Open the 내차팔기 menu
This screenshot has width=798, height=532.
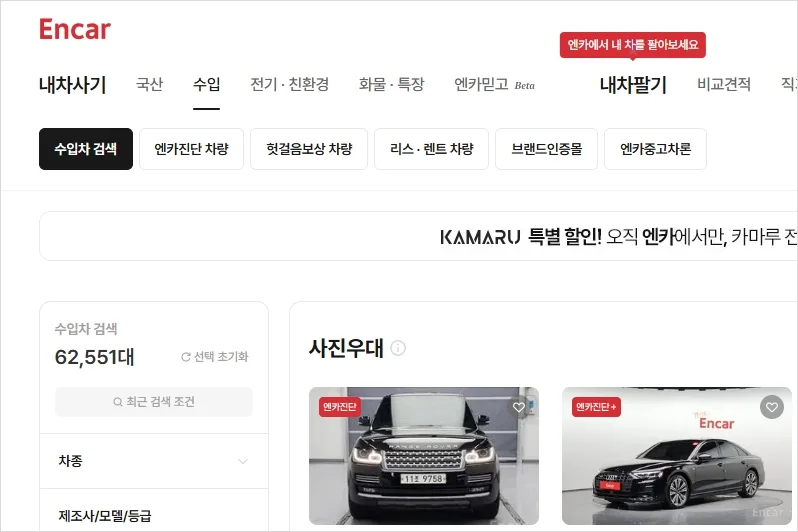click(633, 85)
